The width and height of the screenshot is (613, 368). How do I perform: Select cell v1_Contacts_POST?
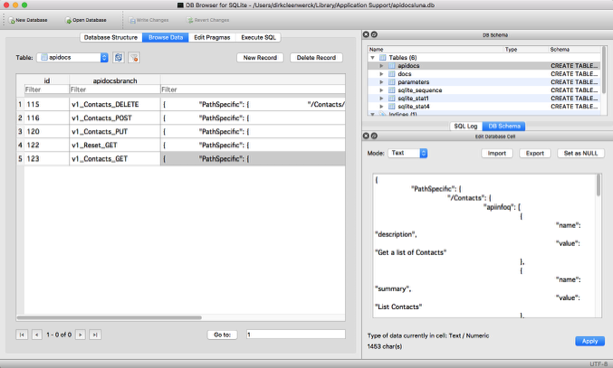115,118
